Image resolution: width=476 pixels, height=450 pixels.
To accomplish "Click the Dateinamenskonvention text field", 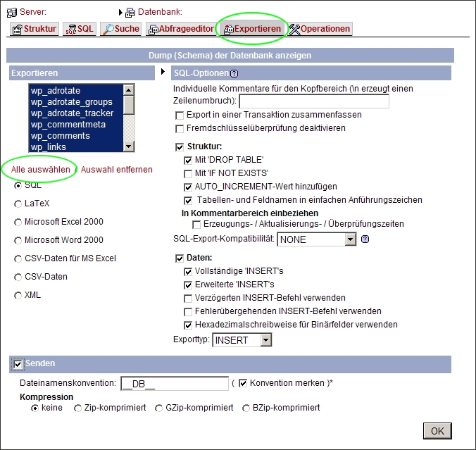I will [175, 384].
